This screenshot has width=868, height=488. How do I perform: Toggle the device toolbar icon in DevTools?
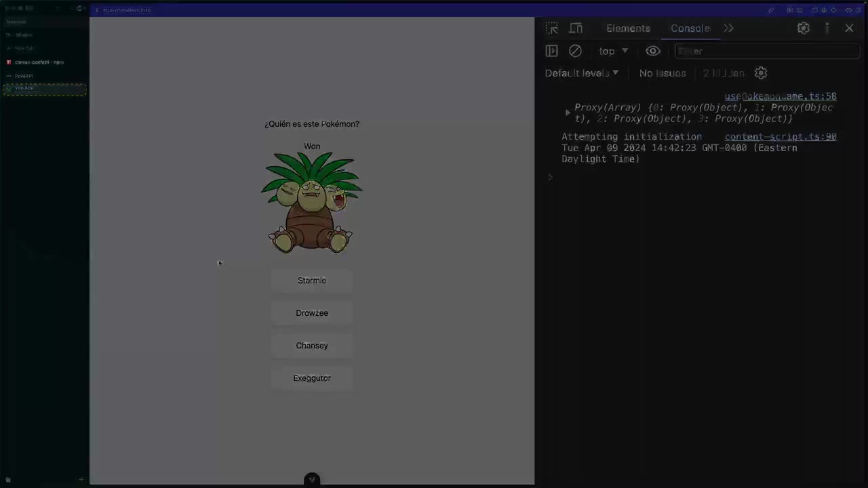click(x=576, y=28)
